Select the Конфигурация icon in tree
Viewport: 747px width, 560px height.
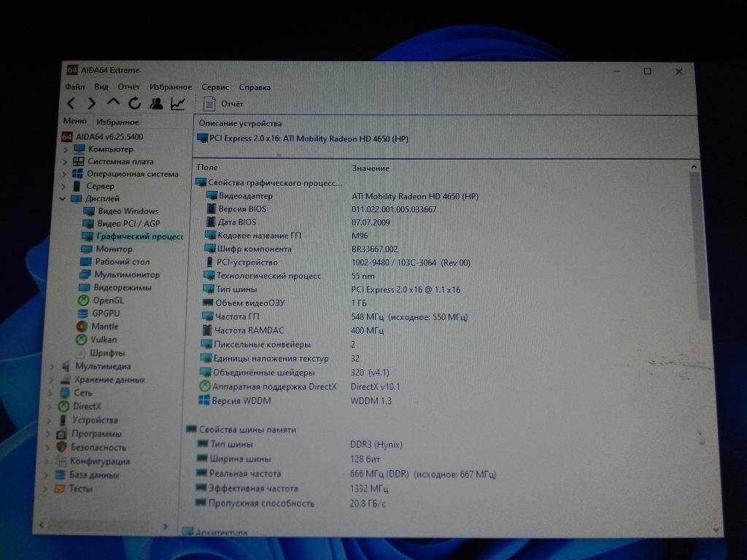click(61, 462)
